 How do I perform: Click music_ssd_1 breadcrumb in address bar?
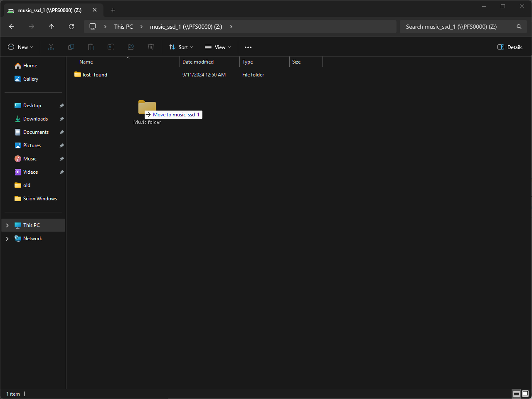(186, 27)
